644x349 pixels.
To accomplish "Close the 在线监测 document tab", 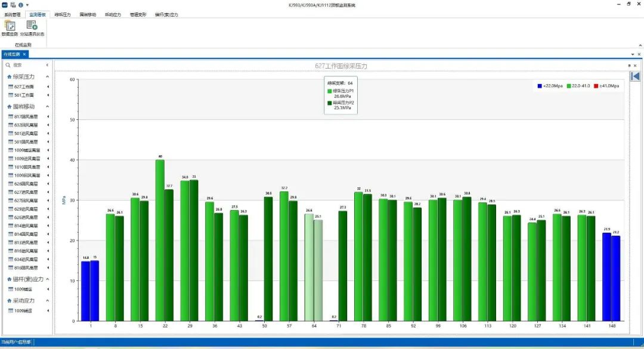I will (x=24, y=54).
